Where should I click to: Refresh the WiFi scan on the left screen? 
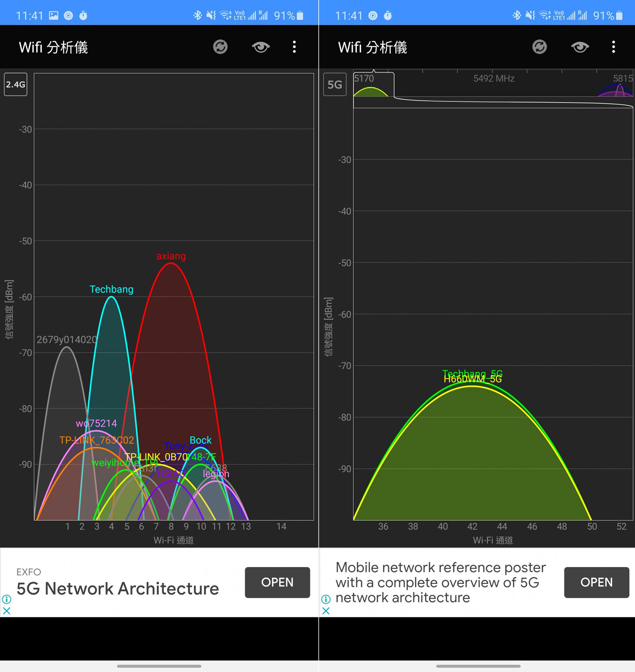[x=220, y=47]
